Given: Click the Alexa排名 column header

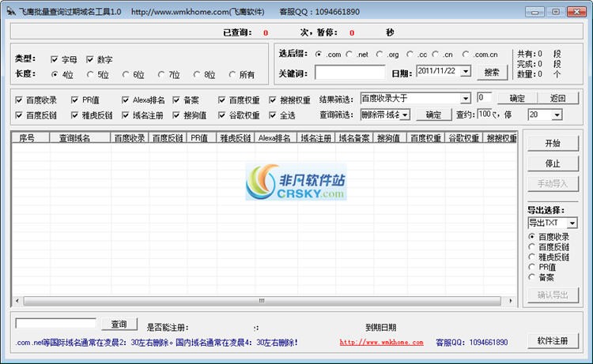Looking at the screenshot, I should tap(276, 138).
